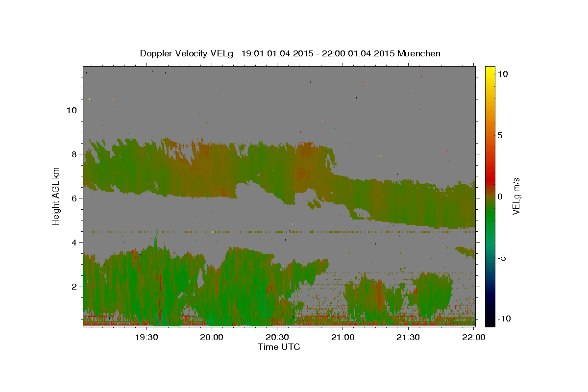The image size is (588, 392).
Task: Click the colorbar tick label 0
Action: click(x=501, y=196)
